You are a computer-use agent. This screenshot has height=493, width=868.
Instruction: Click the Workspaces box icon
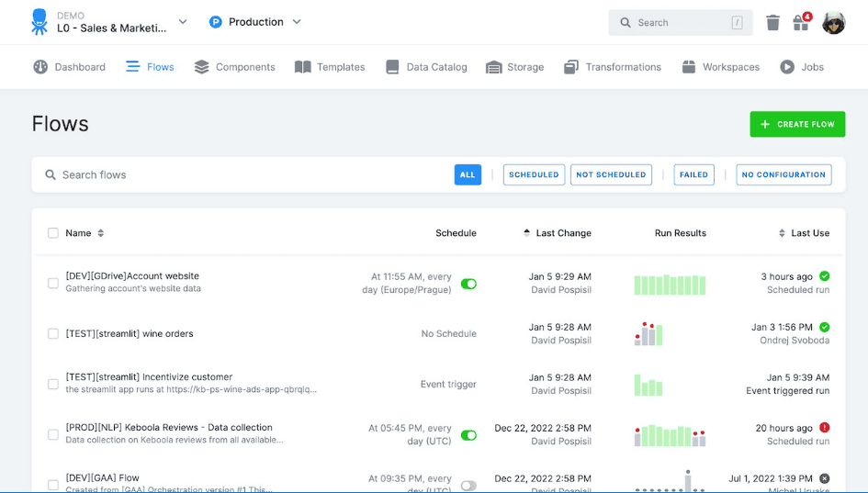point(689,67)
